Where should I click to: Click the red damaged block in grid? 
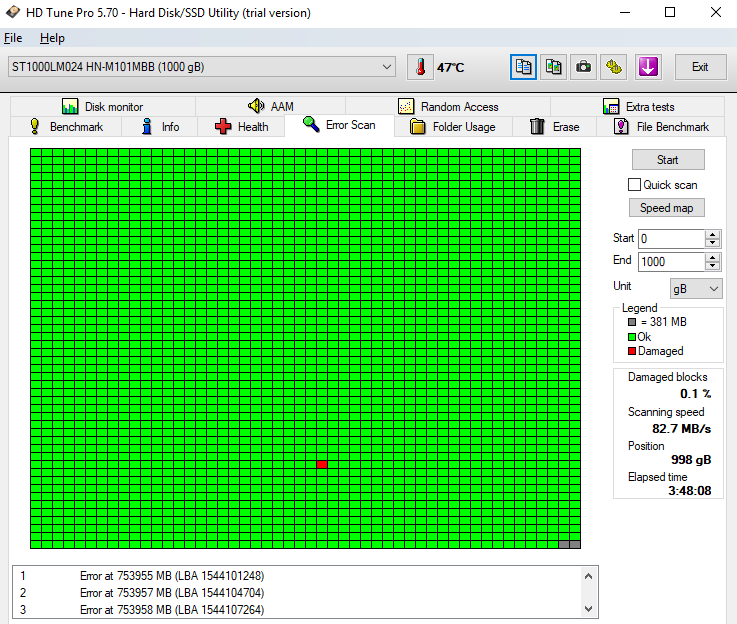coord(322,464)
